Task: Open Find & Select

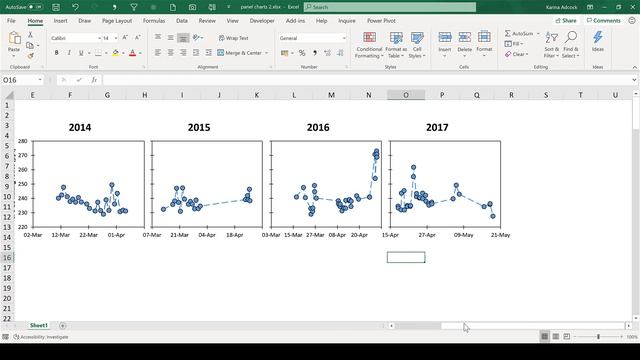Action: point(571,45)
